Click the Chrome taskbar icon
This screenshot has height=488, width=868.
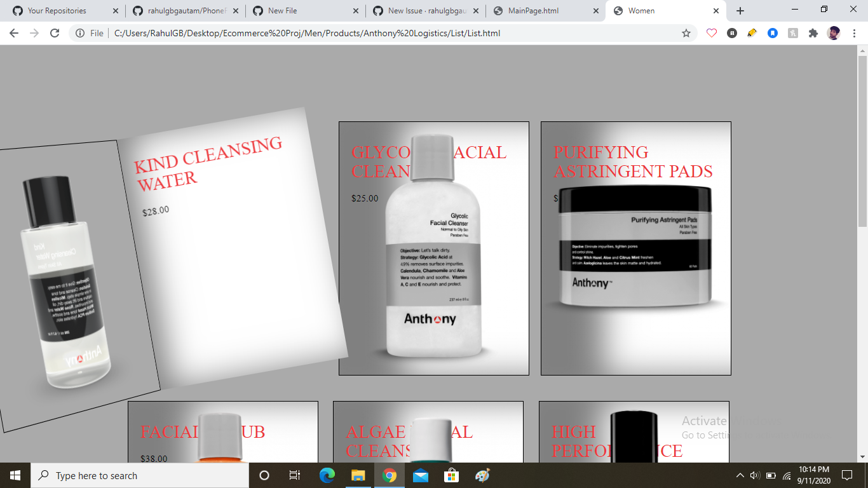pyautogui.click(x=390, y=475)
